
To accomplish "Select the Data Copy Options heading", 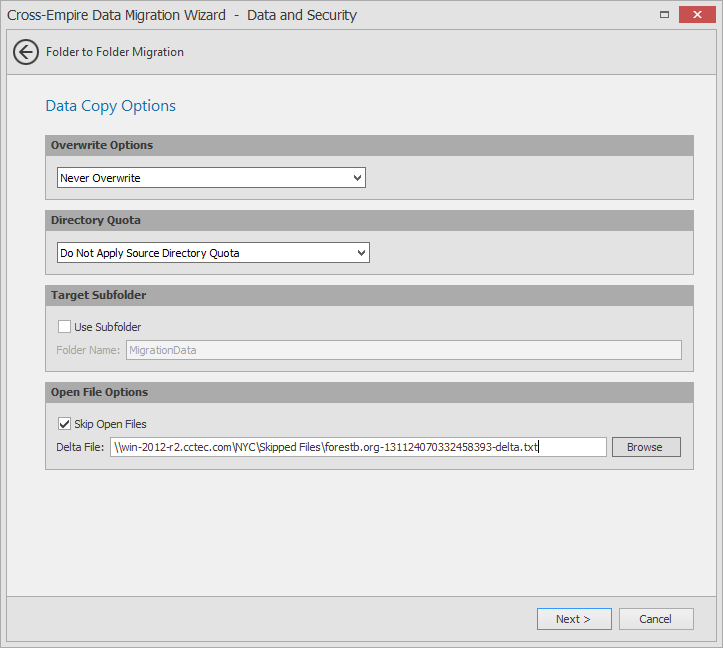I will [111, 106].
